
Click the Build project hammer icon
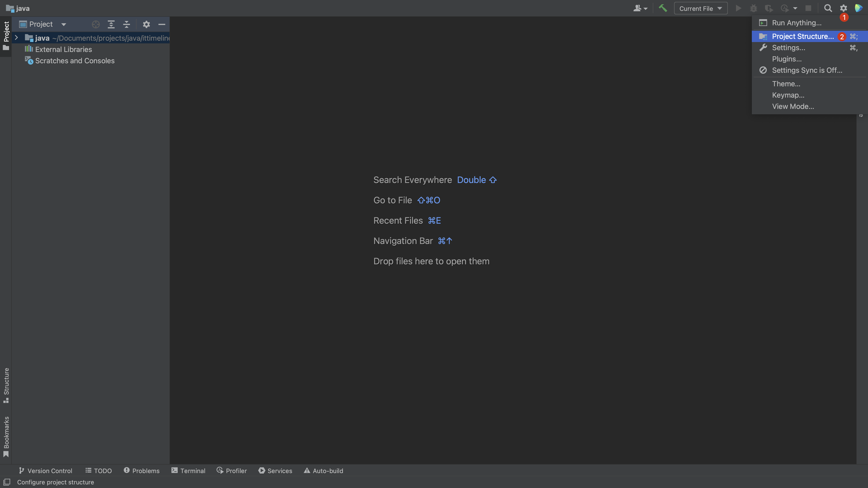(663, 8)
